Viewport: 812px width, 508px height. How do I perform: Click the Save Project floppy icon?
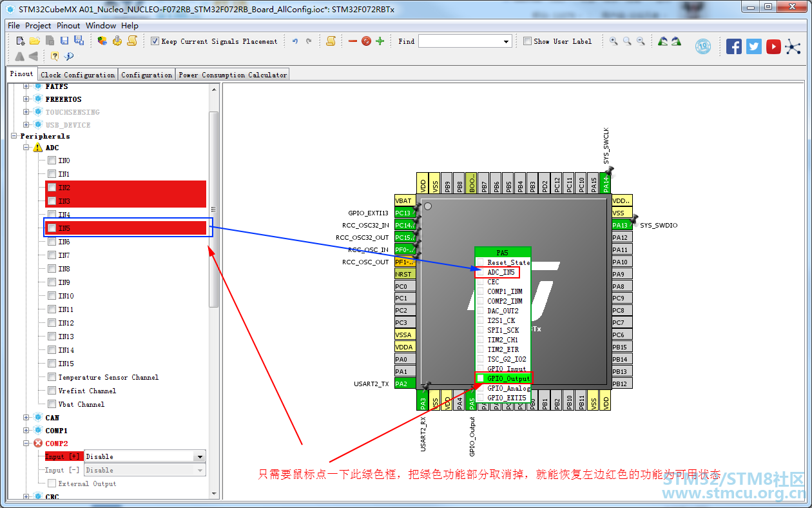tap(64, 41)
